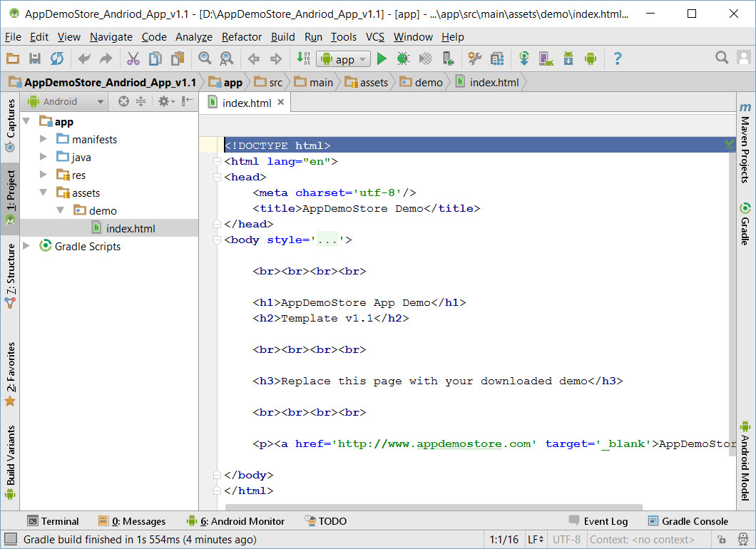Run the app with green play button
This screenshot has height=549, width=756.
point(382,58)
